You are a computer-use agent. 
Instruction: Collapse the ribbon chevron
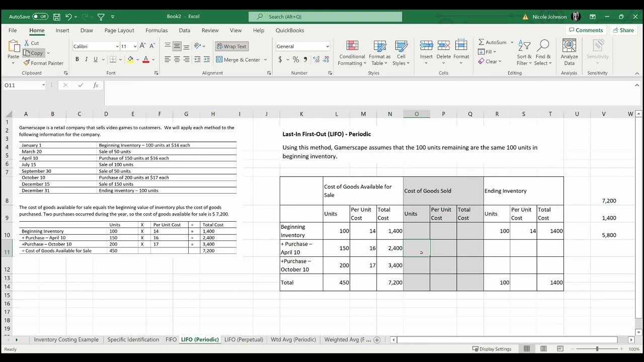(x=637, y=73)
